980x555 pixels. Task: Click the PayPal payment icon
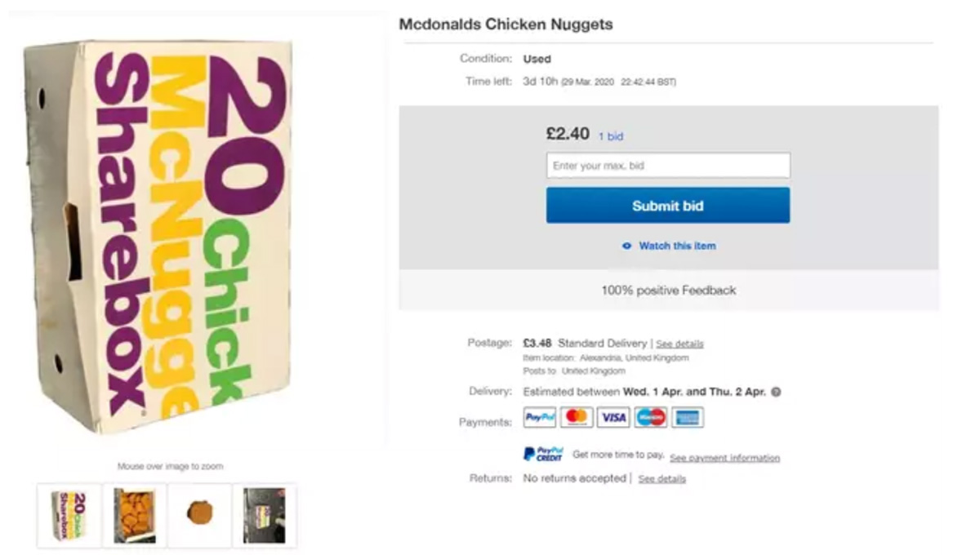click(539, 418)
